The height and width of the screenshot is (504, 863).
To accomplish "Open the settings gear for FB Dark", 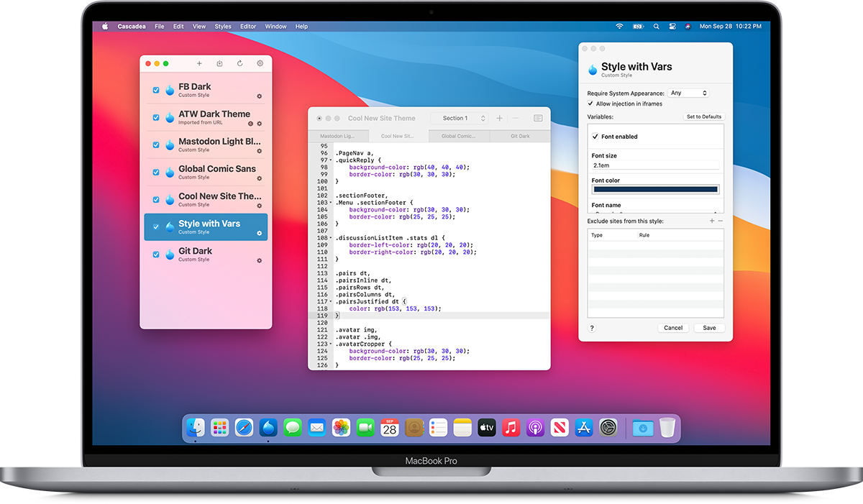I will (260, 96).
